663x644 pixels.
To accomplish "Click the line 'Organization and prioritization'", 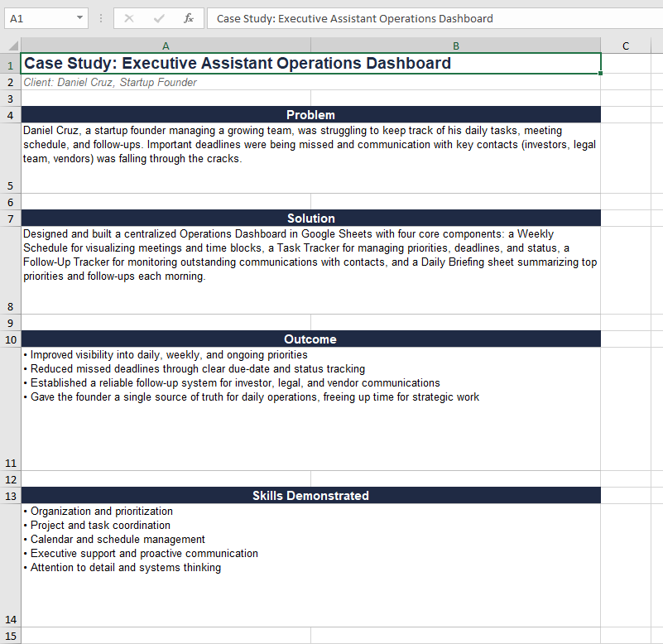I will (x=98, y=512).
